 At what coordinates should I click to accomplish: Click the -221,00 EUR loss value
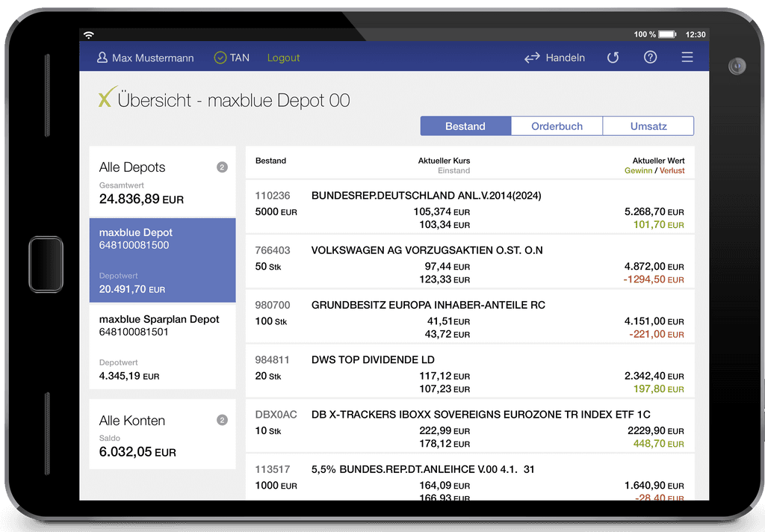[x=657, y=334]
